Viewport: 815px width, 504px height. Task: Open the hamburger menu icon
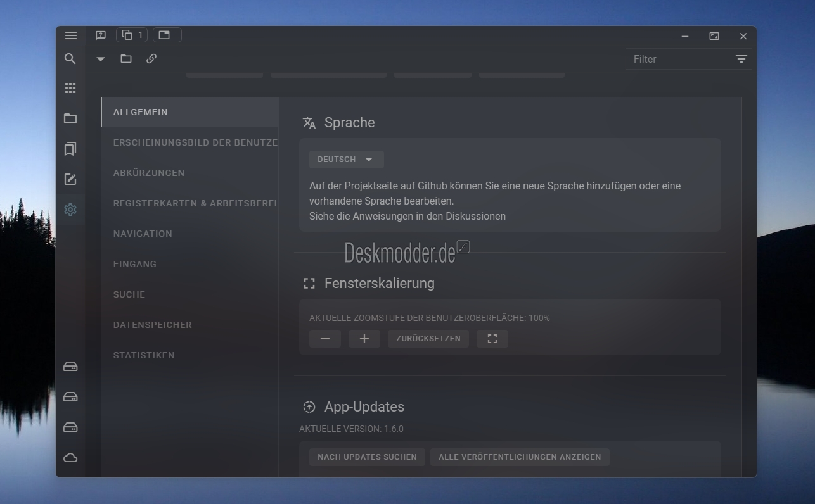[71, 35]
